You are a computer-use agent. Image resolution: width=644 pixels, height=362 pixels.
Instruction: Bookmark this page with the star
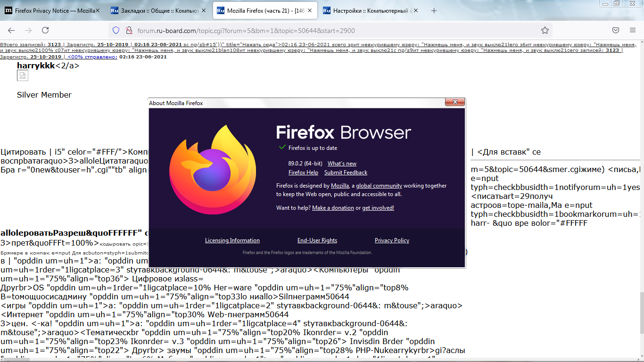coord(545,30)
